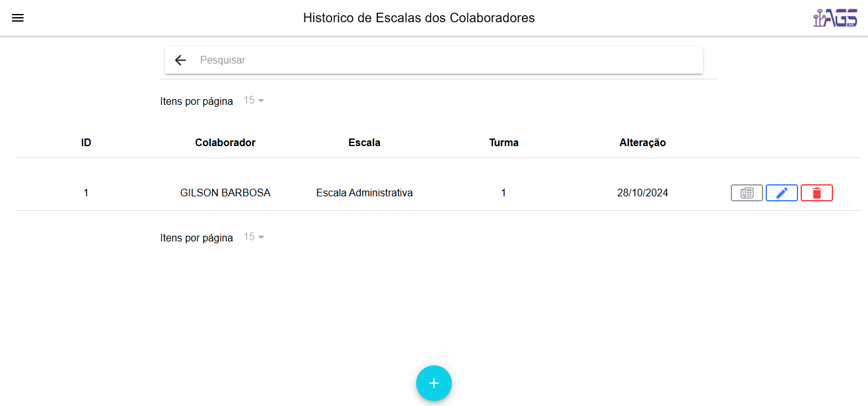This screenshot has height=406, width=868.
Task: Select the Escala Administrativa cell
Action: coord(364,193)
